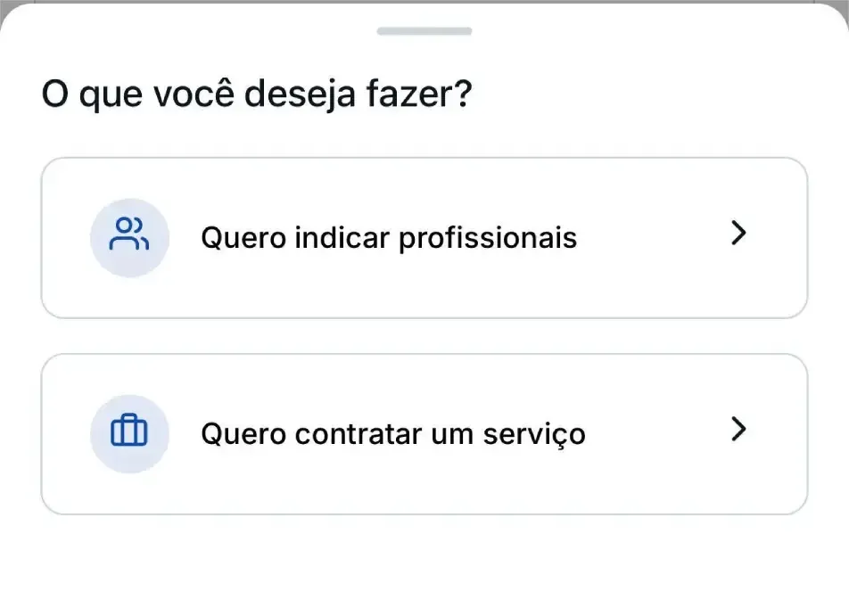Tap the gray grabber bar atop the sheet
This screenshot has width=849, height=616.
424,31
